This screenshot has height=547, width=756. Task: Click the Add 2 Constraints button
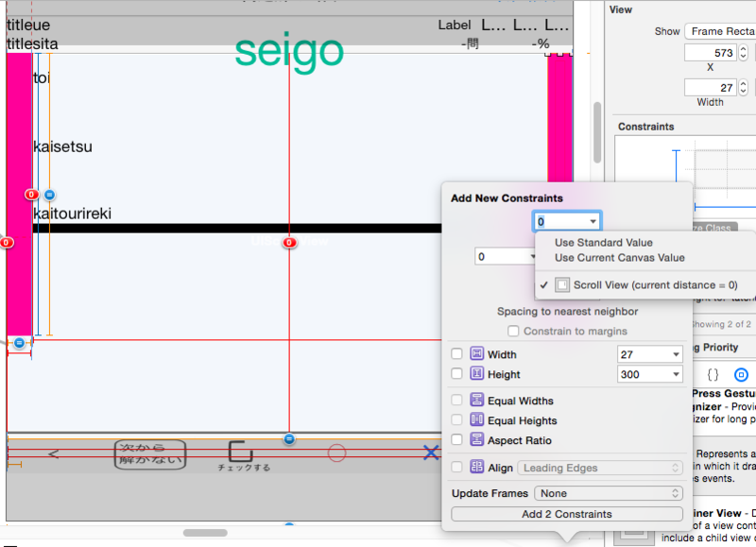567,514
